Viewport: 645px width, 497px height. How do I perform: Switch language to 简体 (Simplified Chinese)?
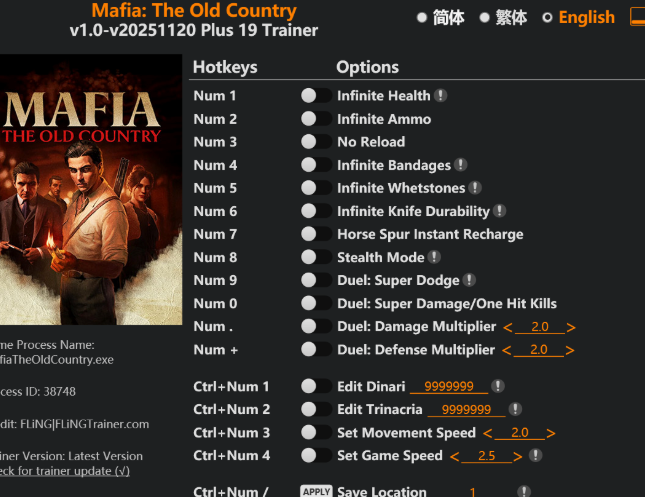pos(421,18)
